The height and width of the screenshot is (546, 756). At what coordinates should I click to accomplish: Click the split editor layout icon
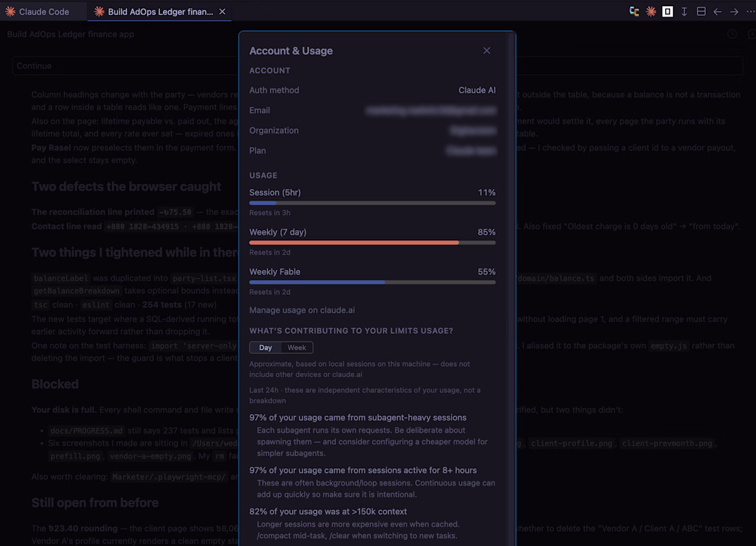[x=701, y=12]
